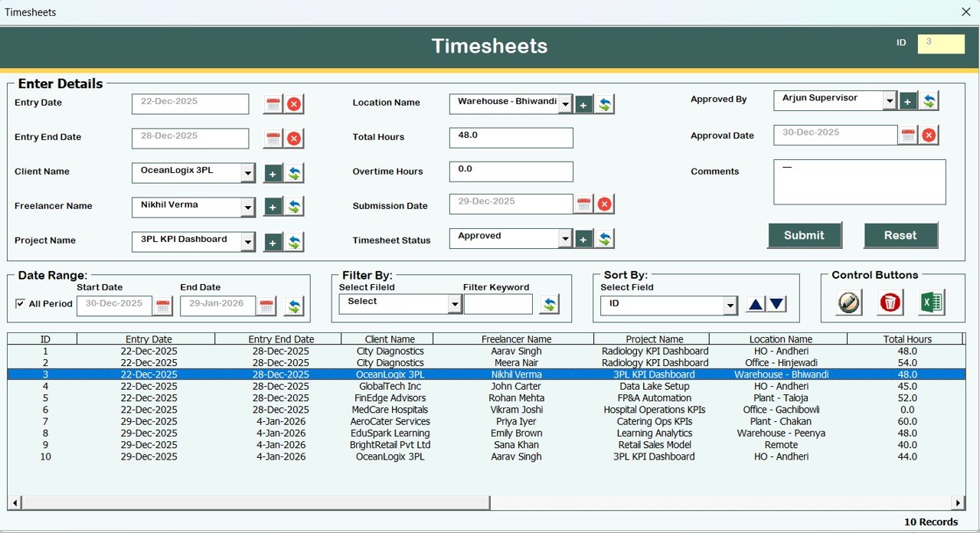The image size is (980, 533).
Task: Sort records ascending with the up triangle
Action: 755,303
